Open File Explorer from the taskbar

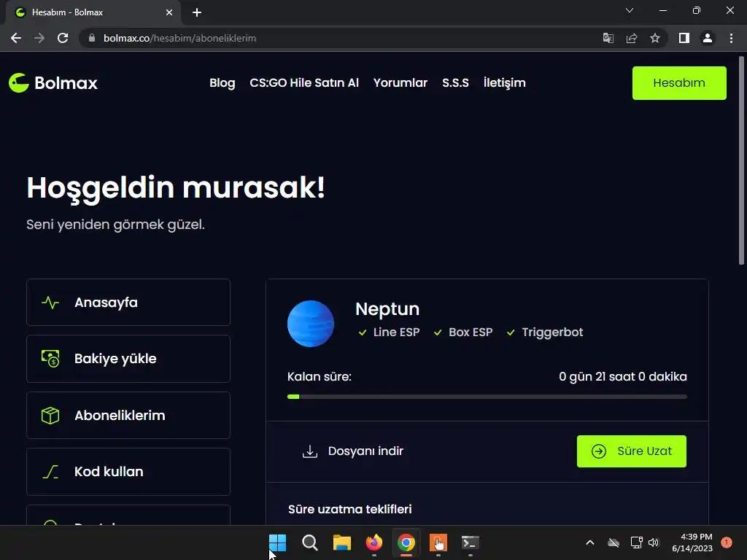point(341,542)
